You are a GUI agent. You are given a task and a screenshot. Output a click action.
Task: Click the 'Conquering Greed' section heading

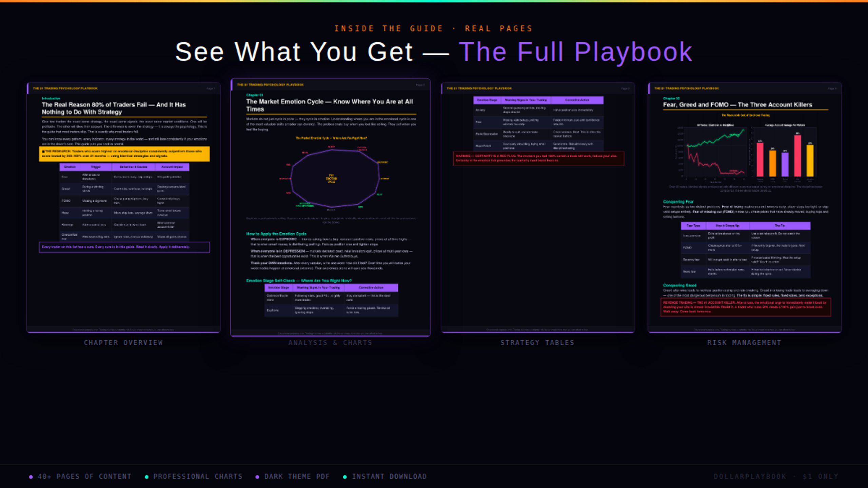[679, 285]
